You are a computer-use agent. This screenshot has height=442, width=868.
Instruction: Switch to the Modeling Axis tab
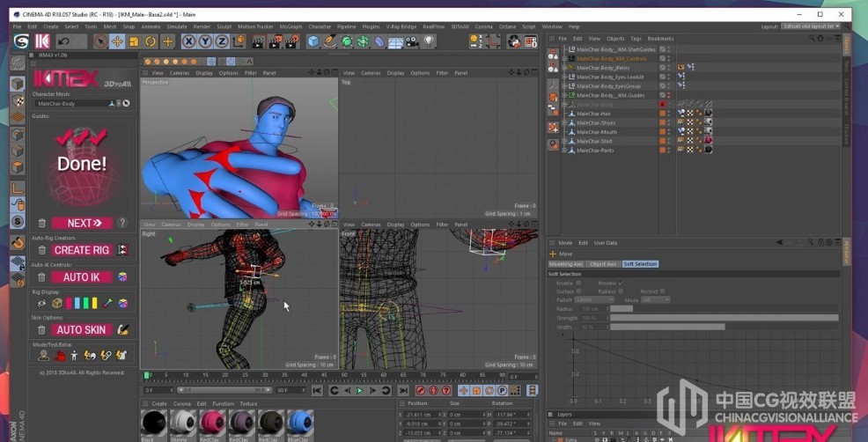(566, 264)
